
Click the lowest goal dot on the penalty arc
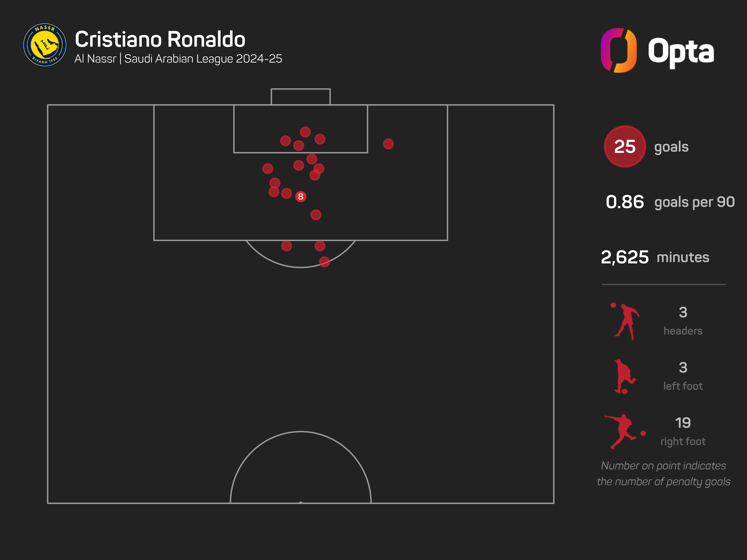pos(324,262)
